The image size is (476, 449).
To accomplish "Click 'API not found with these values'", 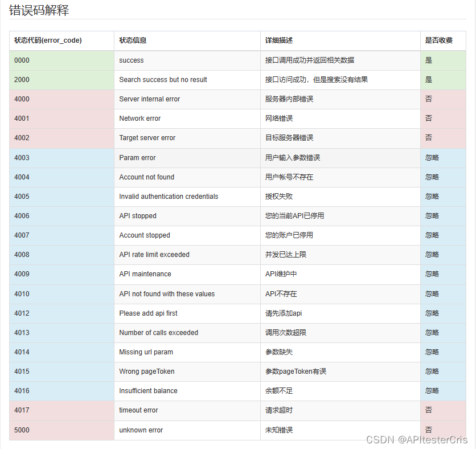I will (167, 294).
